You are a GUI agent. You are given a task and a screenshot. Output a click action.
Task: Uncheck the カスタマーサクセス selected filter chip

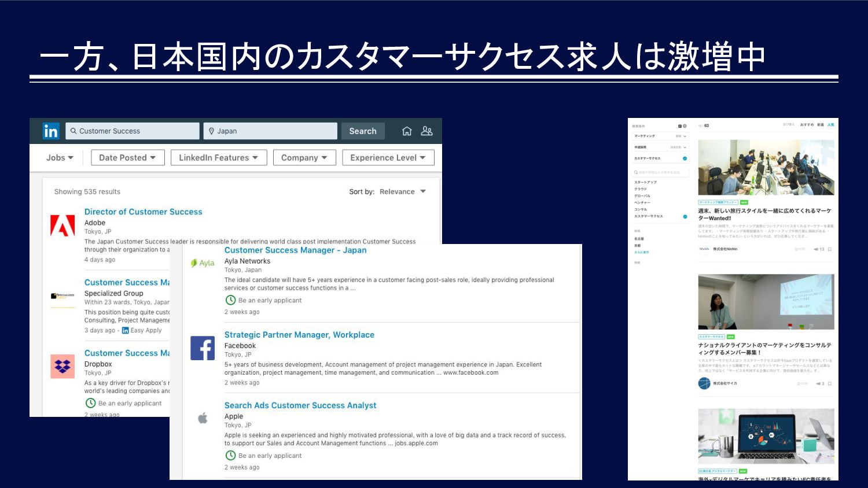pyautogui.click(x=685, y=158)
